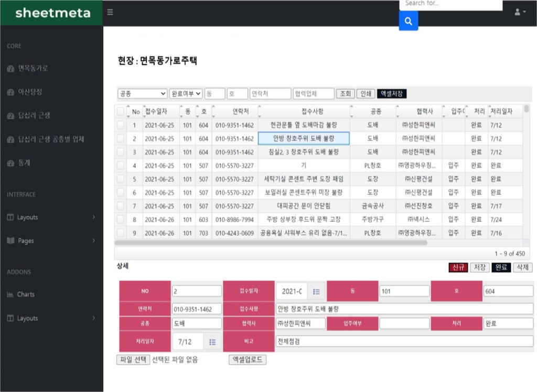Viewport: 537px width, 392px height.
Task: Check the checkbox for row 5
Action: click(x=121, y=179)
